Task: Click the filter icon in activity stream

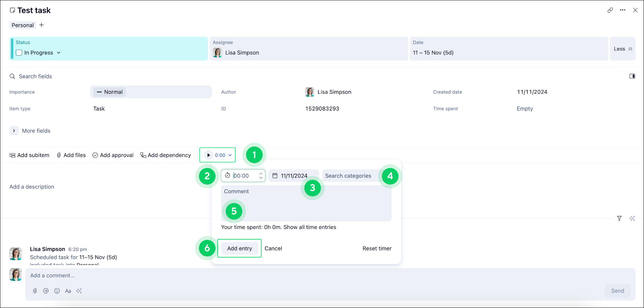Action: point(619,219)
